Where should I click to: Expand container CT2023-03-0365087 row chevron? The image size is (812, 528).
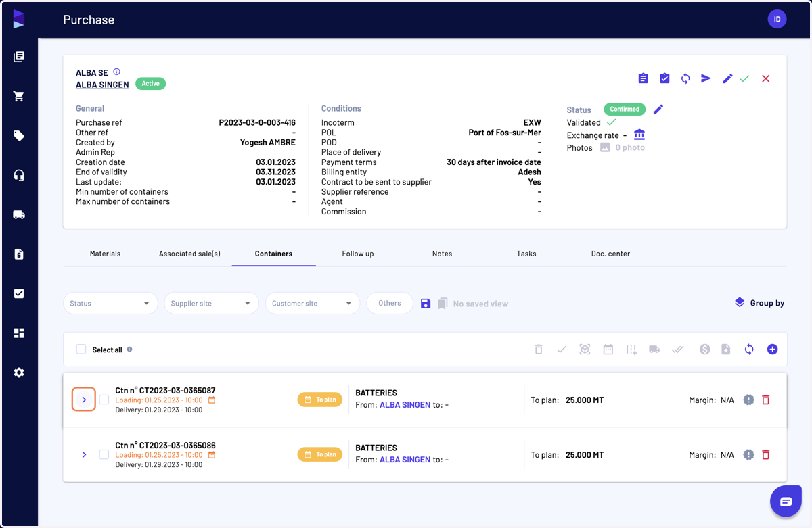pyautogui.click(x=84, y=400)
